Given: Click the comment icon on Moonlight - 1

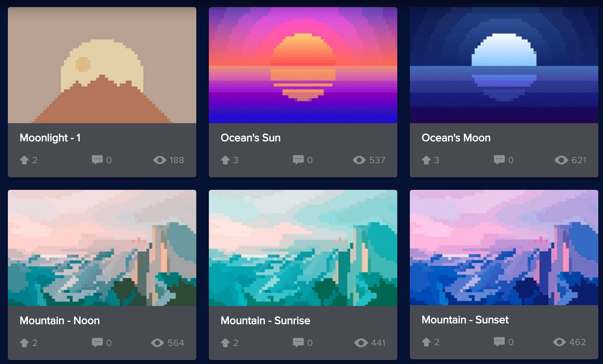Looking at the screenshot, I should point(97,160).
